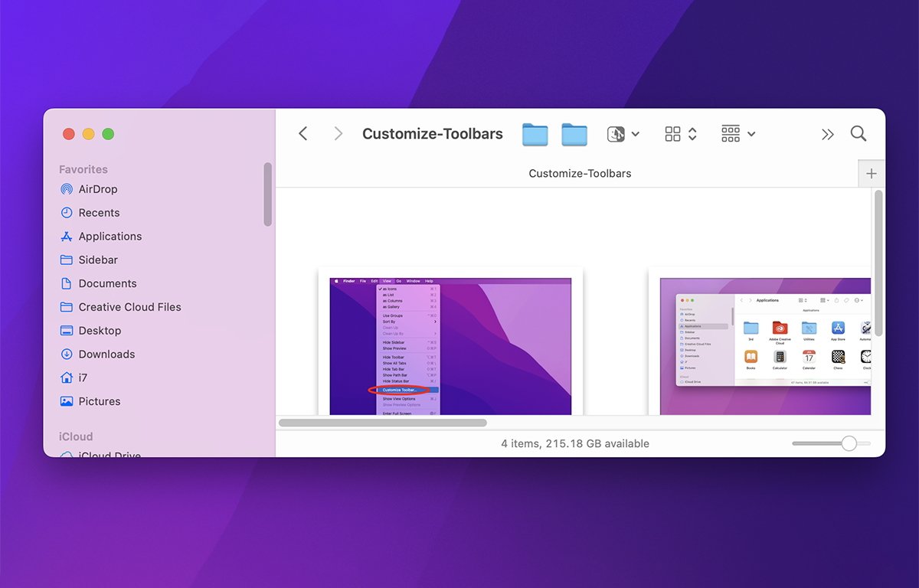Go back with the left chevron button

(x=303, y=134)
